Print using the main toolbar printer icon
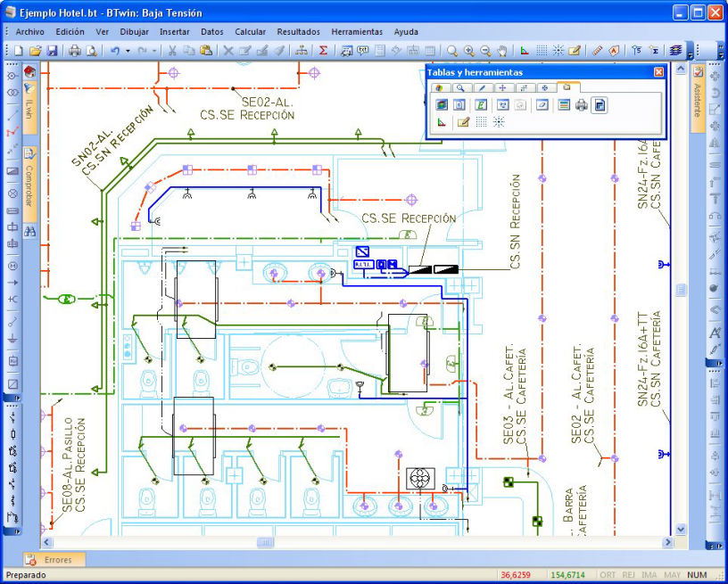The image size is (728, 584). (x=74, y=51)
